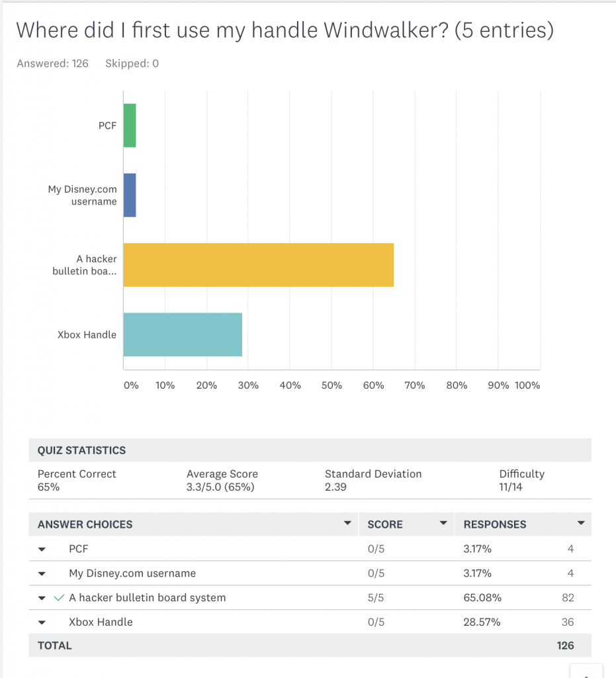Open the Answer Choices column sort dropdown
Screen dimensions: 616x678
click(347, 524)
